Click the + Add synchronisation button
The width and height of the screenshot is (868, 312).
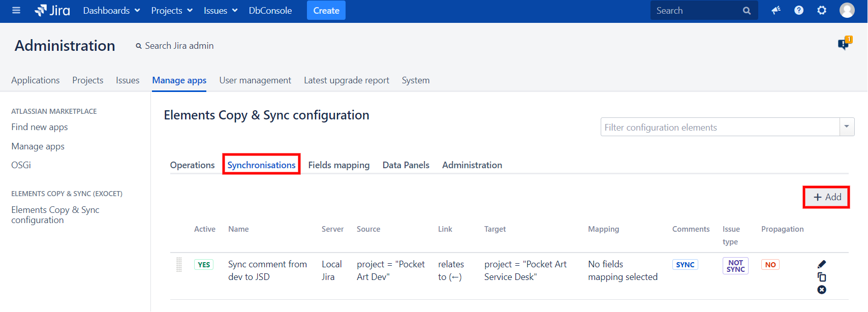(827, 197)
